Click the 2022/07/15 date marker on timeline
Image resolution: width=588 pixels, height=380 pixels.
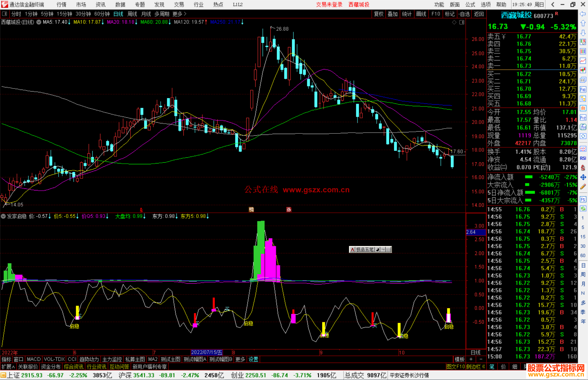207,352
